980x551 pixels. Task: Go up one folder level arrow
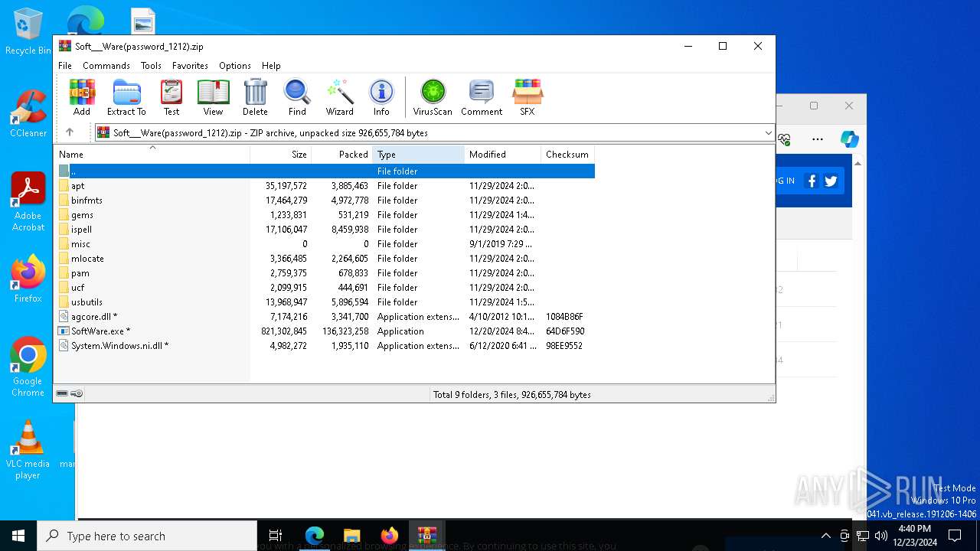(70, 132)
